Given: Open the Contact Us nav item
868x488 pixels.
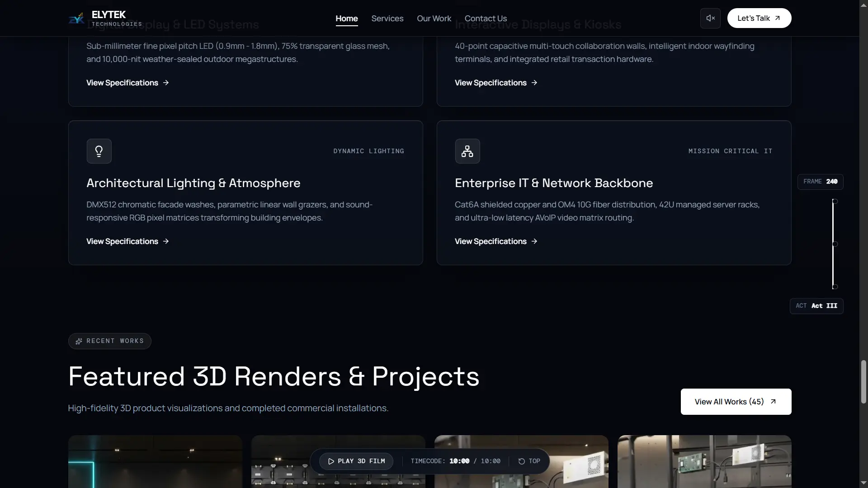Looking at the screenshot, I should click(x=486, y=19).
